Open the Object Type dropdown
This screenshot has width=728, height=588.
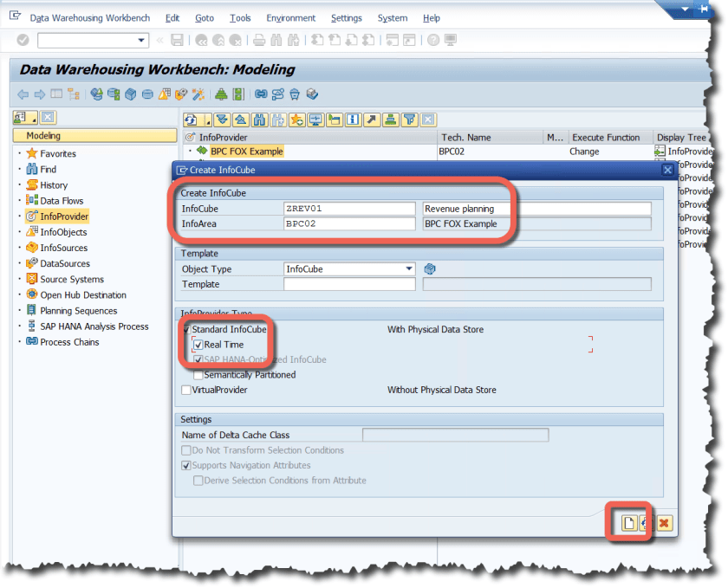pos(409,269)
